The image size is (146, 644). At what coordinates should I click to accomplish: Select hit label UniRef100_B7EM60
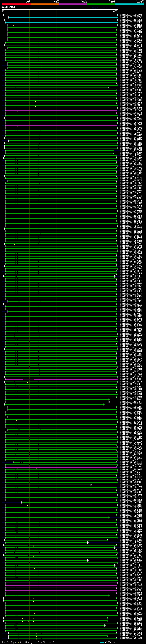pos(131,374)
